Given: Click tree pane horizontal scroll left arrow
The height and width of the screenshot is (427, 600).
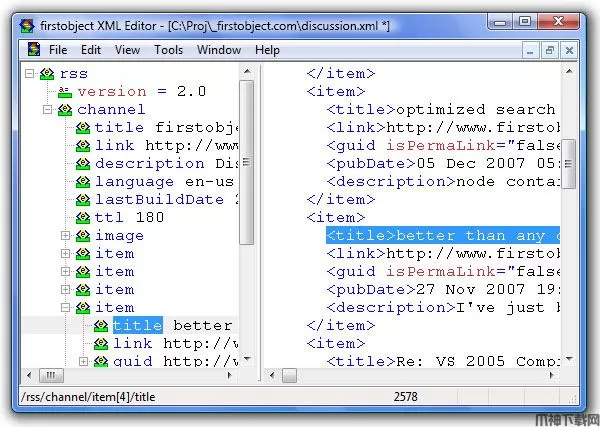Looking at the screenshot, I should click(29, 375).
